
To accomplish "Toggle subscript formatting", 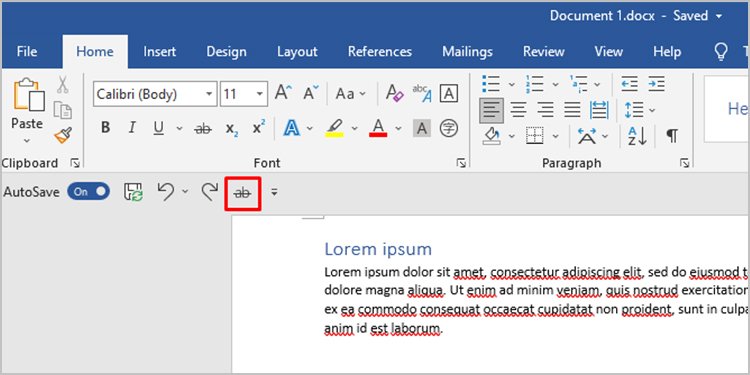I will pos(232,129).
